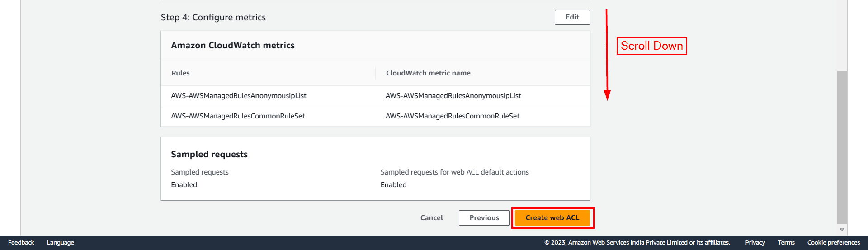Open the Language selector in footer
The height and width of the screenshot is (250, 868).
click(60, 243)
